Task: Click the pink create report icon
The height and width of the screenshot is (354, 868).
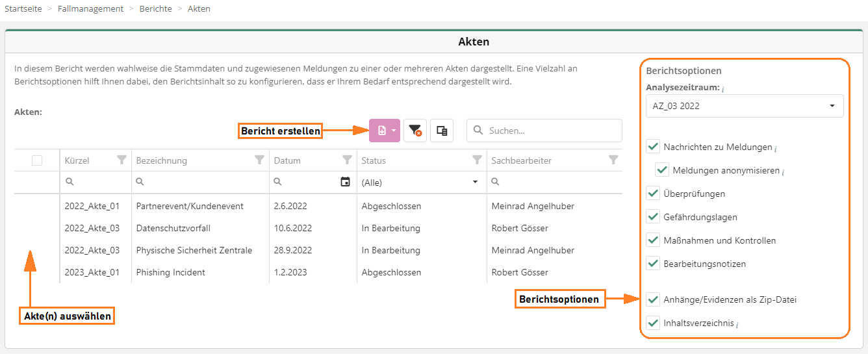Action: click(381, 131)
